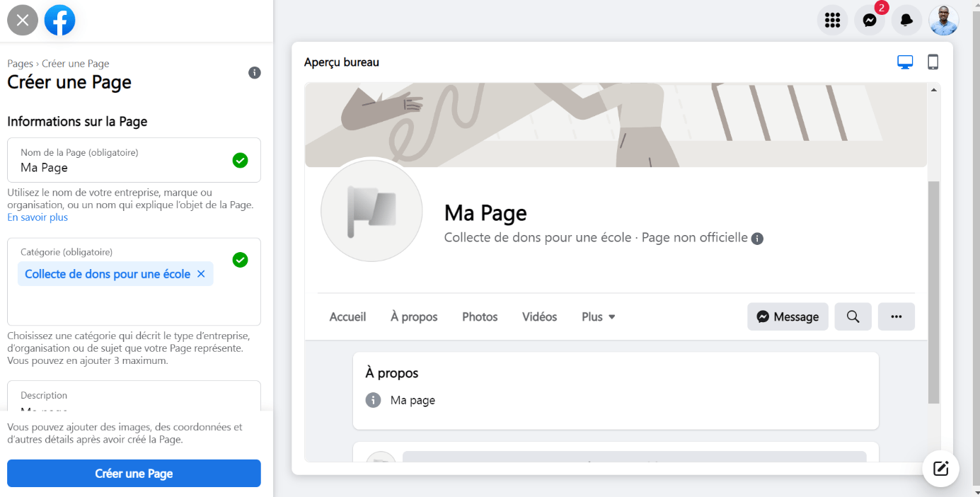Select the Photos tab
The image size is (980, 497).
pyautogui.click(x=480, y=316)
